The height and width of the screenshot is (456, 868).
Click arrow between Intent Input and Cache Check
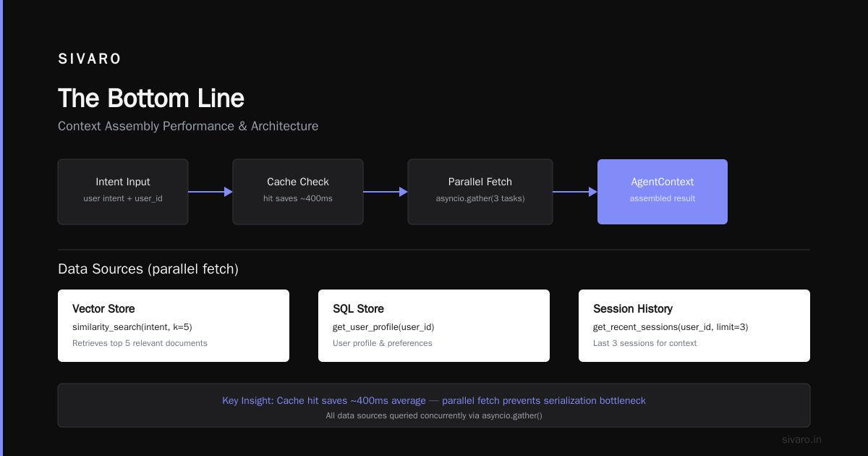coord(210,192)
